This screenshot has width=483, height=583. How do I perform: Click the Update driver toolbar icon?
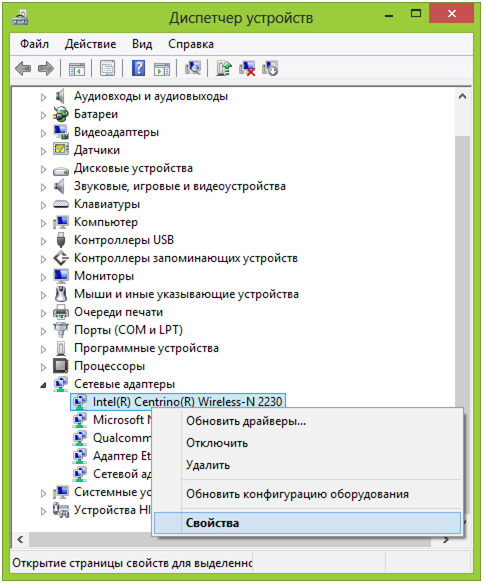[224, 69]
